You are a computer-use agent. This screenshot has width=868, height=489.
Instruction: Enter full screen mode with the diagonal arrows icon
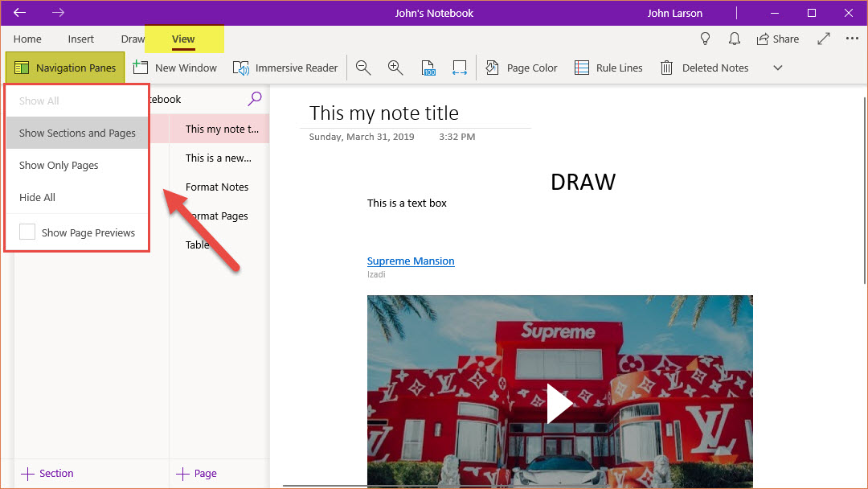(x=824, y=39)
